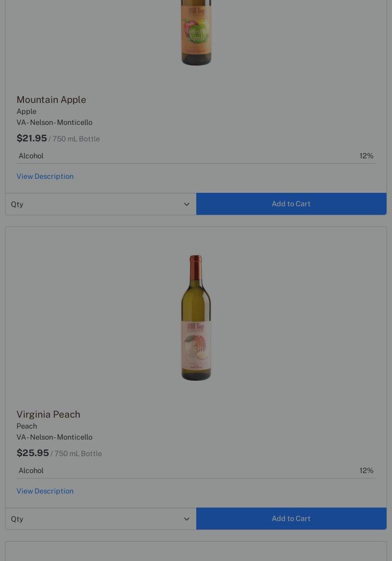392x561 pixels.
Task: View Description for Virginia Peach wine
Action: (45, 491)
